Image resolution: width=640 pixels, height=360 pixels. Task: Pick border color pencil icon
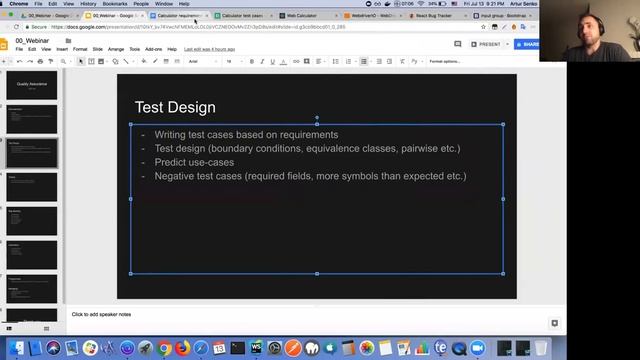tap(155, 61)
